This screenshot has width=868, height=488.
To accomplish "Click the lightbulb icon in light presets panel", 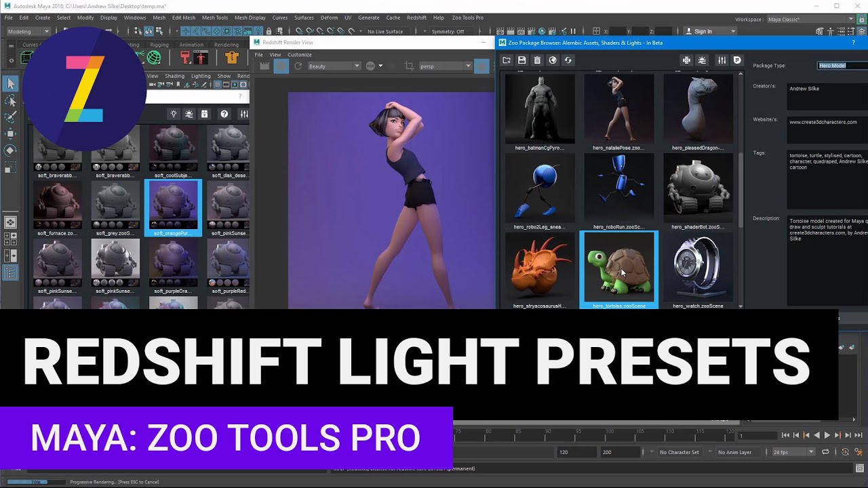I will coord(174,114).
